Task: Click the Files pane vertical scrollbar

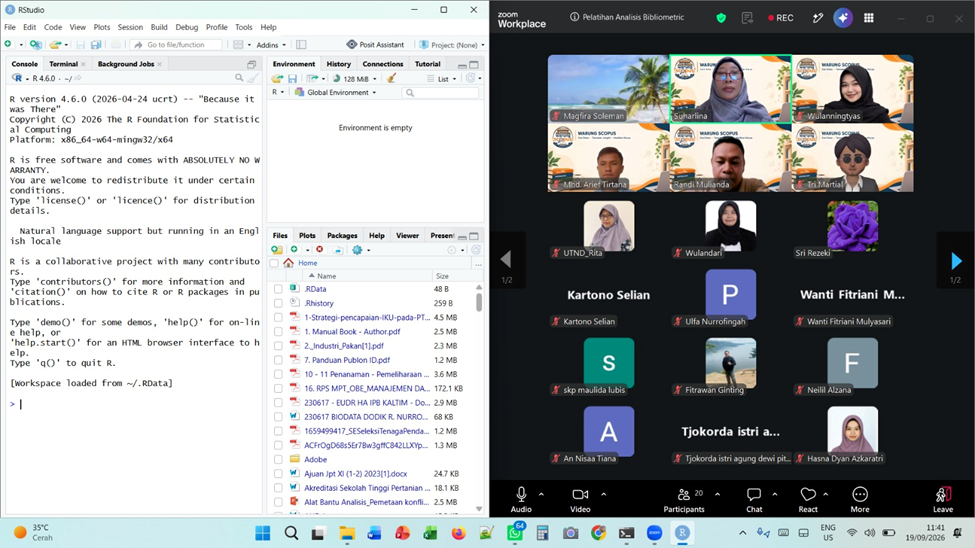Action: tap(479, 302)
